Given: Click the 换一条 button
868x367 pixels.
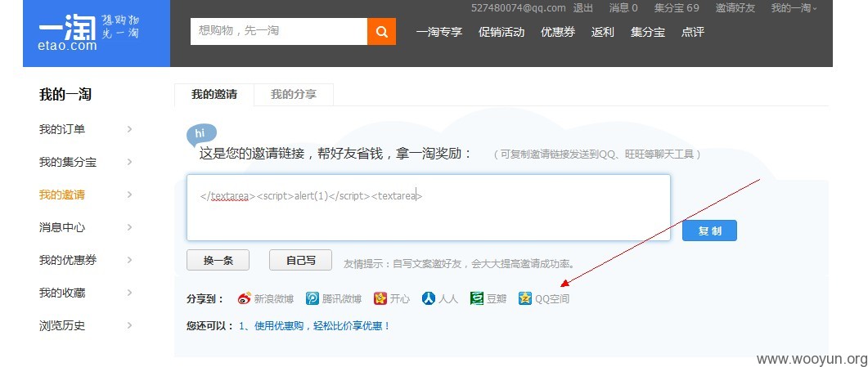Looking at the screenshot, I should [218, 260].
